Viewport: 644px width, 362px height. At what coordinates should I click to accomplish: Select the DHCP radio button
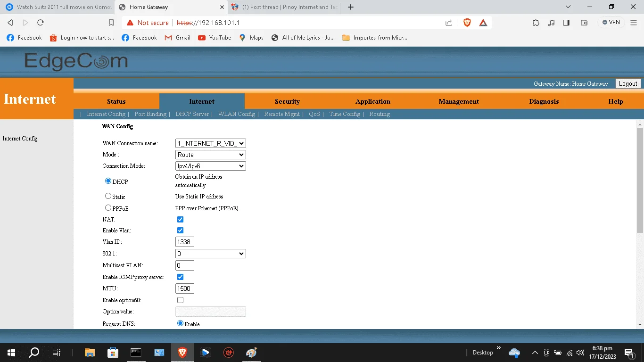(x=108, y=181)
